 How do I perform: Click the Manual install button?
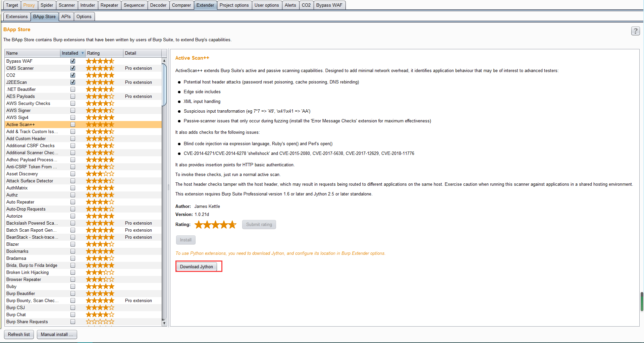tap(57, 334)
